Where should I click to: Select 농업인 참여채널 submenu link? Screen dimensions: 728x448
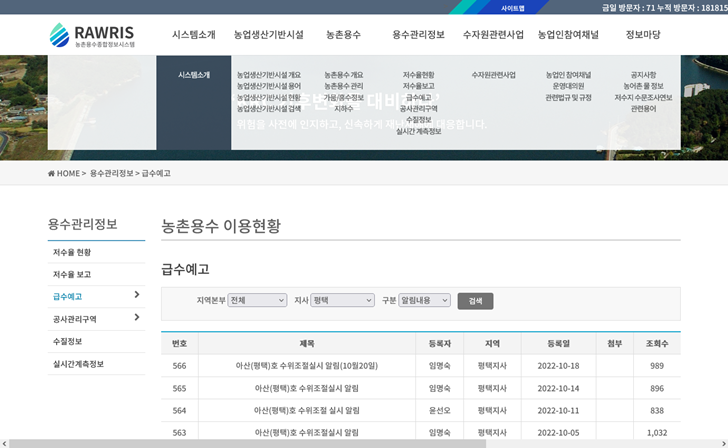coord(568,75)
